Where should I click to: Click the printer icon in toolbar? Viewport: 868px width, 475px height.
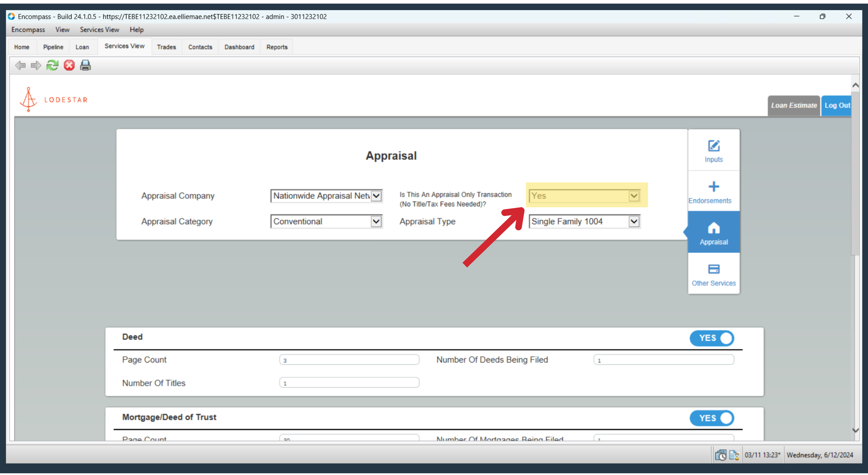pos(85,65)
